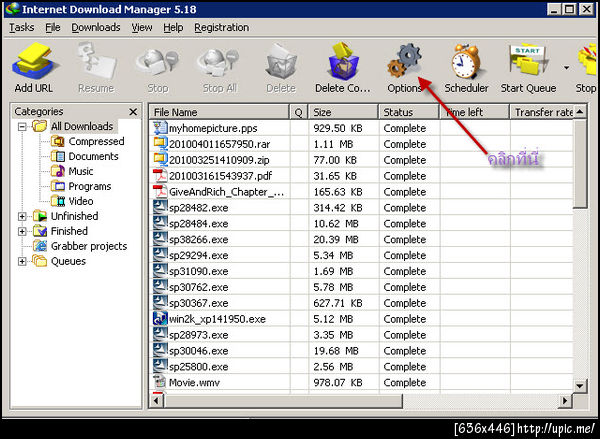Viewport: 600px width, 439px height.
Task: Open Grabber projects in the tree
Action: [80, 246]
